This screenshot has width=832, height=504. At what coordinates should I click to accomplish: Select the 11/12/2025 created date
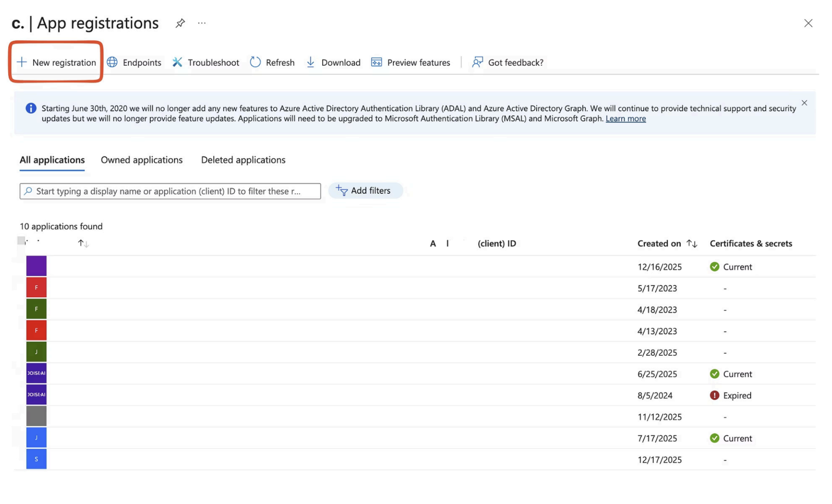pos(660,417)
